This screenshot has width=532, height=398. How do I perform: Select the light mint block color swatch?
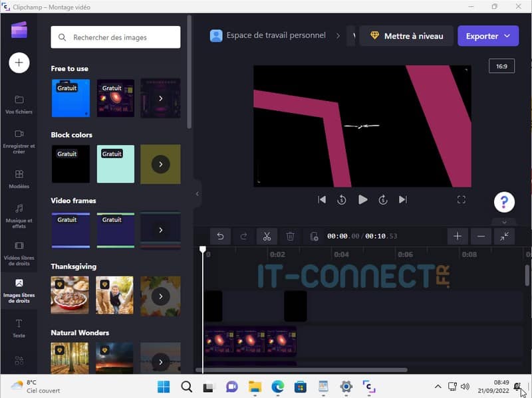click(116, 164)
